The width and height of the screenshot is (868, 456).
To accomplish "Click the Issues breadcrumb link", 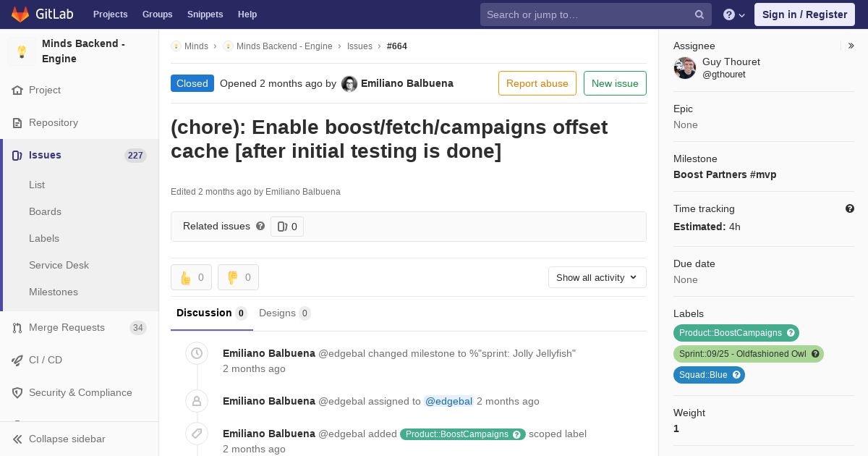I will click(x=359, y=46).
